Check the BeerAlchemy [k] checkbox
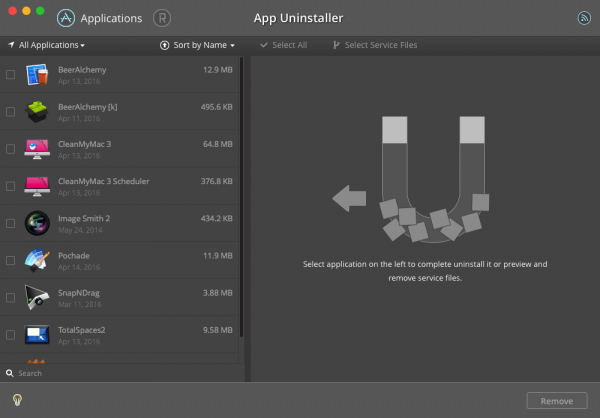The height and width of the screenshot is (418, 600). point(10,112)
